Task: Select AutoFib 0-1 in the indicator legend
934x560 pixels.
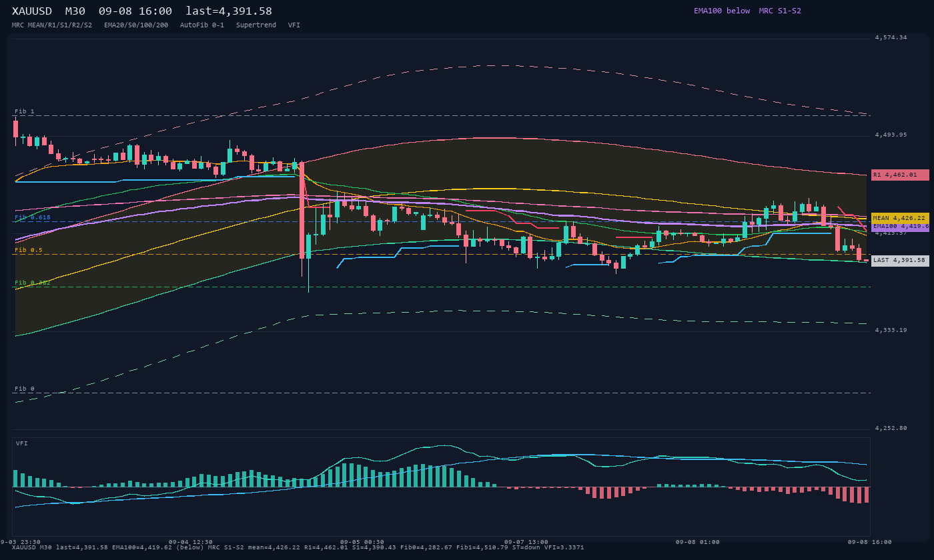Action: tap(202, 25)
